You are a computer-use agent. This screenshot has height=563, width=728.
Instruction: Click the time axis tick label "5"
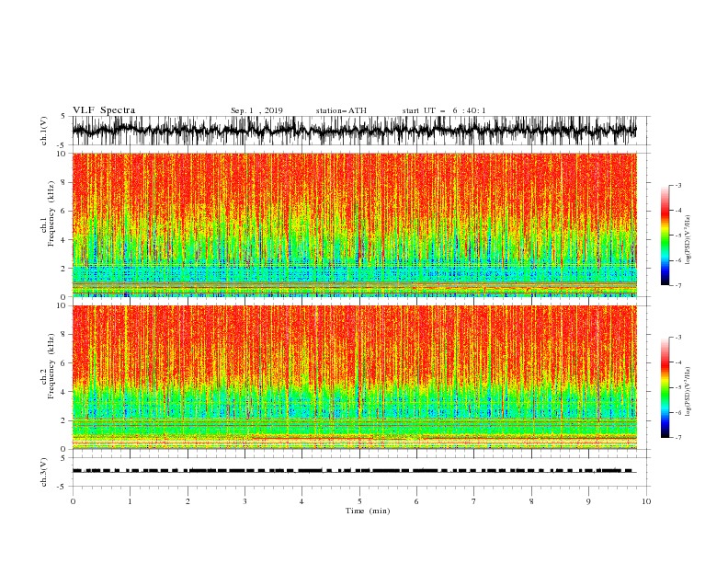pos(359,501)
